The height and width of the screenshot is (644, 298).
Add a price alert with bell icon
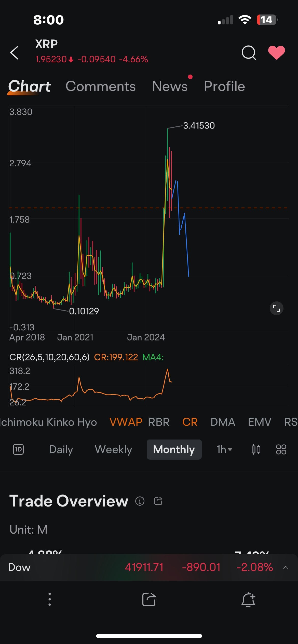(x=248, y=599)
